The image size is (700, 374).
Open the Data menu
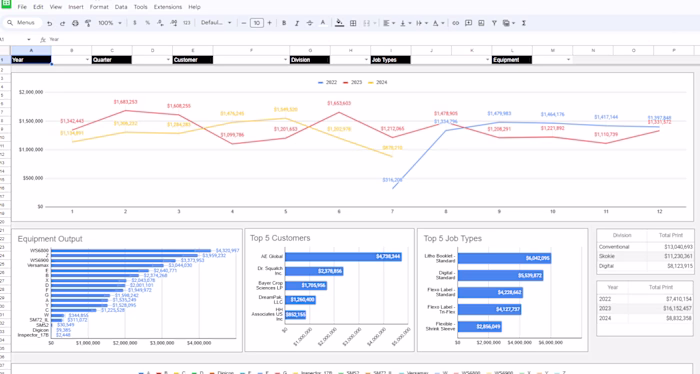121,7
